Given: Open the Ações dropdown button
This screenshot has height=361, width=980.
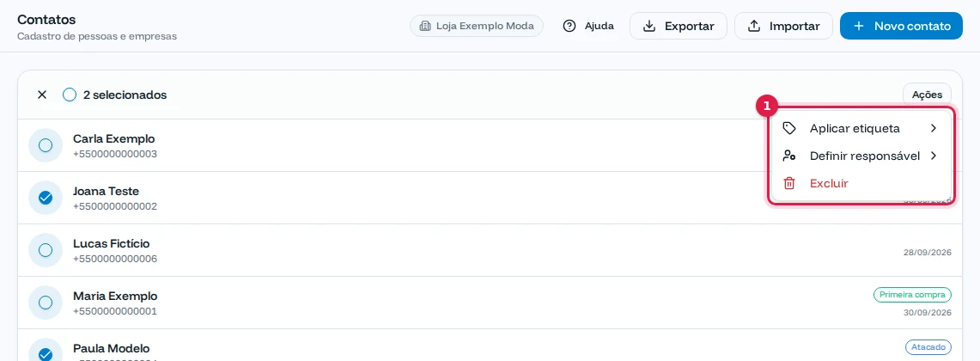Looking at the screenshot, I should tap(927, 95).
